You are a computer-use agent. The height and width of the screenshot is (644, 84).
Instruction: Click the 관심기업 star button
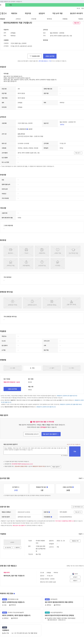click(x=8, y=548)
